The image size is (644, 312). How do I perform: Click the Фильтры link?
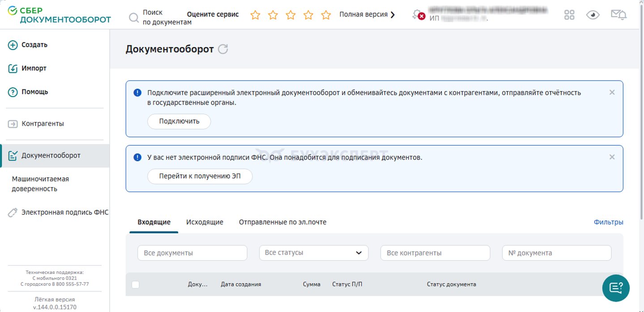[x=608, y=222]
